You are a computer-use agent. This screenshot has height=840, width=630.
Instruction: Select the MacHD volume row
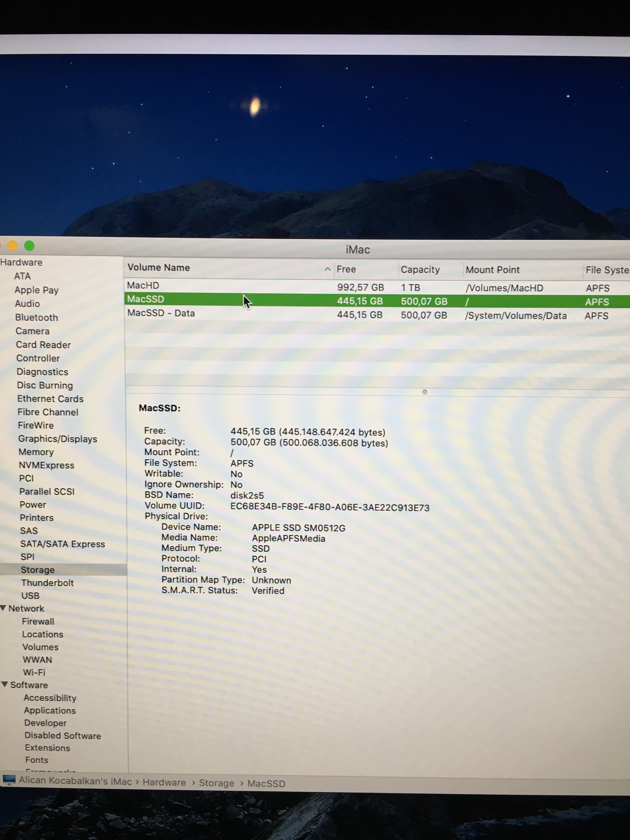tap(143, 286)
